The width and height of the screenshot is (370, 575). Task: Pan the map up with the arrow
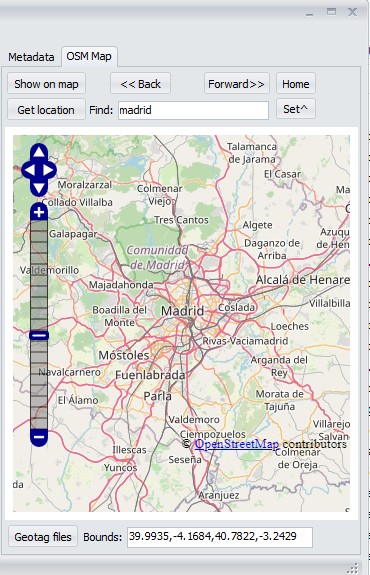click(39, 151)
